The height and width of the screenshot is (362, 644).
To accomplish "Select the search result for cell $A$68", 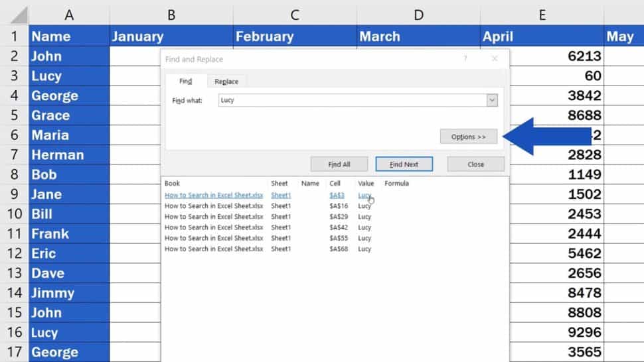I will 337,249.
